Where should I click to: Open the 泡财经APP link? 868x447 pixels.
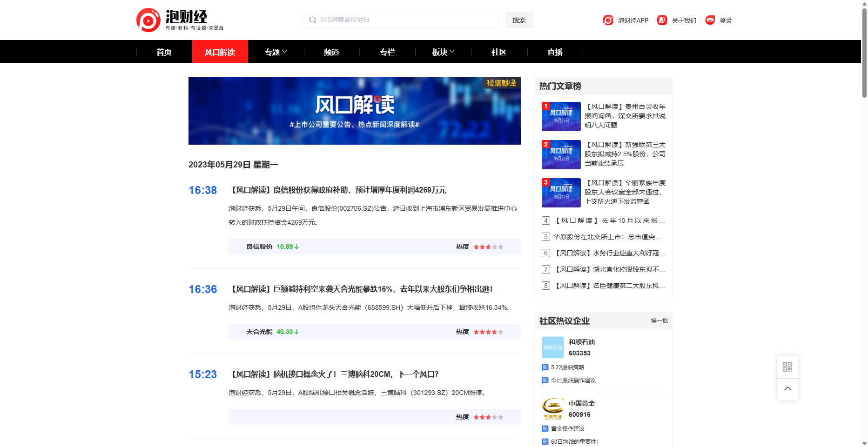(x=633, y=20)
